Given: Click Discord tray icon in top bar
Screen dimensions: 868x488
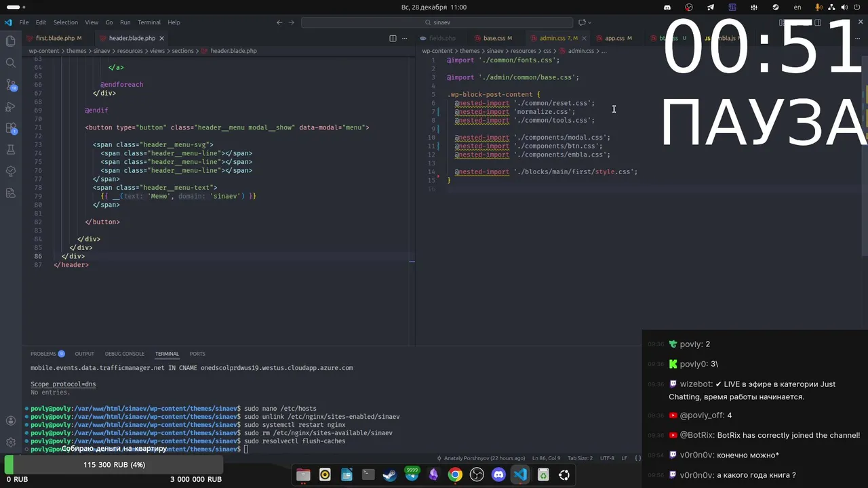Looking at the screenshot, I should [x=667, y=7].
